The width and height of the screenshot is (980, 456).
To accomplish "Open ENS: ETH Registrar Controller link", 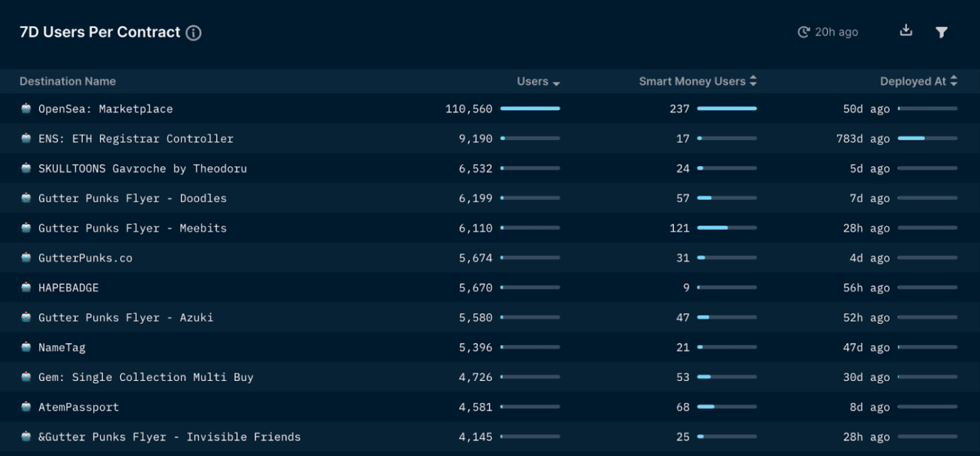I will 136,139.
